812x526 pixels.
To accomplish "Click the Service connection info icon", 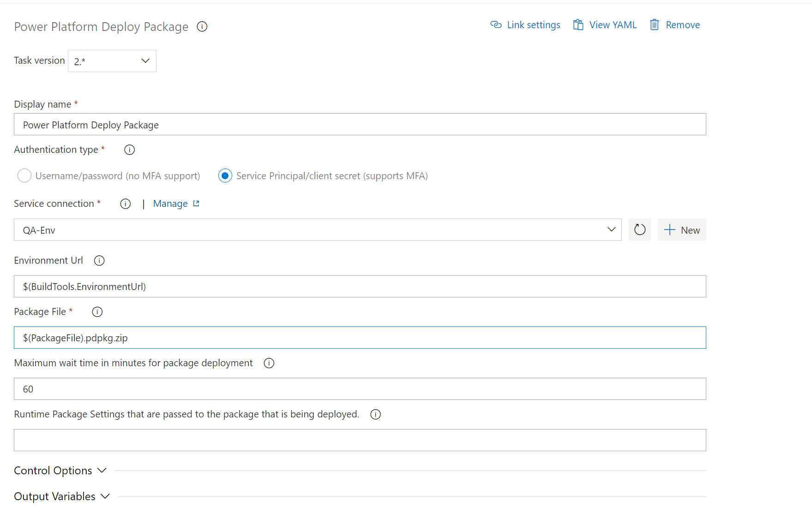I will click(125, 203).
